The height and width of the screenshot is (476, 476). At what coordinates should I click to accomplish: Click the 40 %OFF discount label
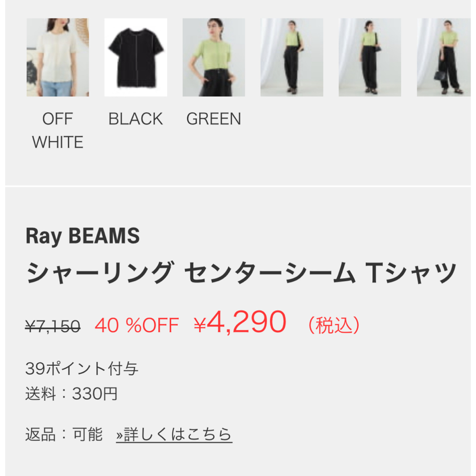pos(137,325)
